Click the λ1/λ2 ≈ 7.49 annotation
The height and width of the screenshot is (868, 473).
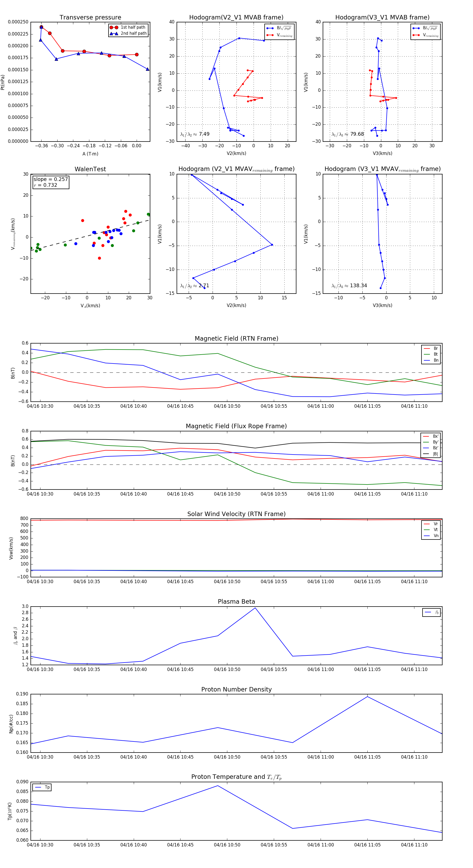point(194,134)
